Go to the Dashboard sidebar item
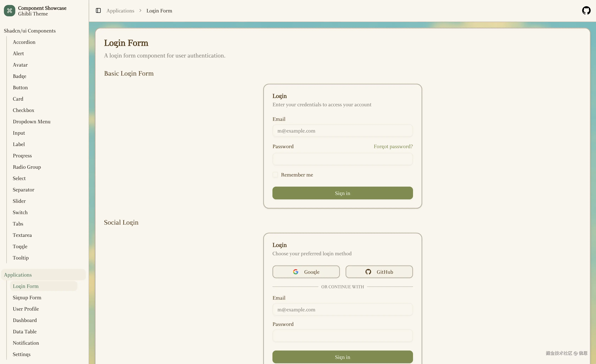Viewport: 596px width, 364px height. tap(25, 320)
